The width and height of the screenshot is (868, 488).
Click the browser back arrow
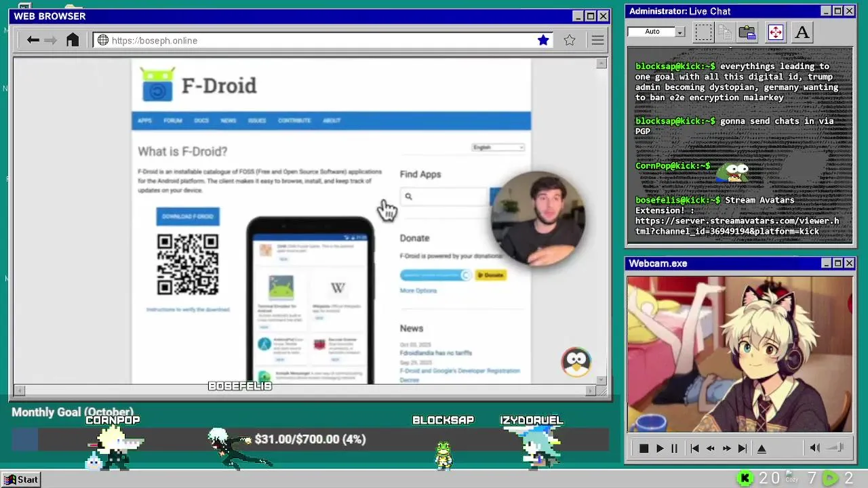[33, 40]
